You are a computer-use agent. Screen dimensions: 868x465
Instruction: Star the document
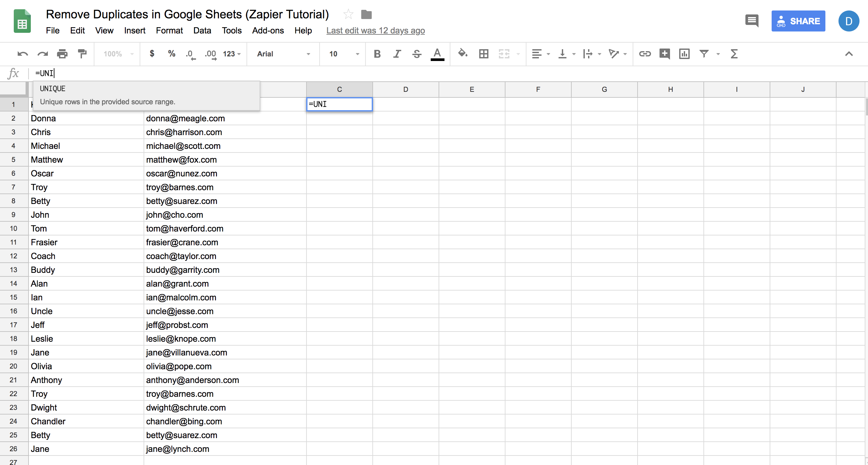348,14
